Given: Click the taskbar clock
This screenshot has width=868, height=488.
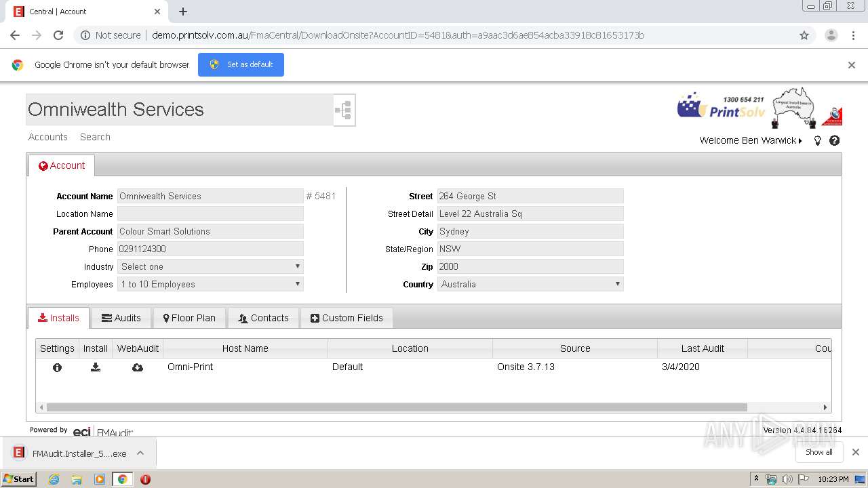Looking at the screenshot, I should [833, 479].
